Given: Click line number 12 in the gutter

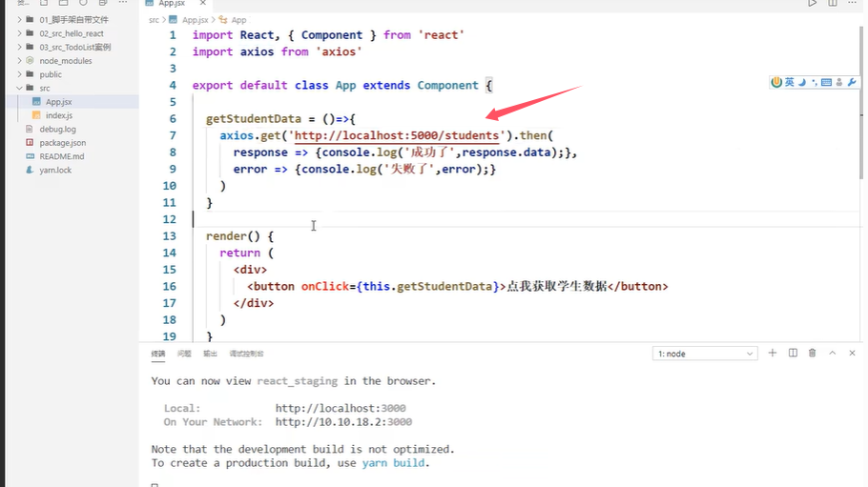Looking at the screenshot, I should [170, 219].
